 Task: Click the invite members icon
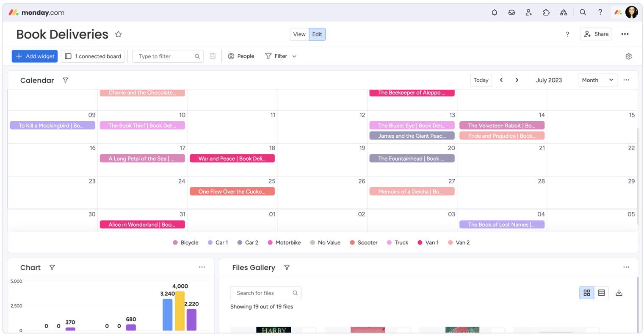click(528, 12)
